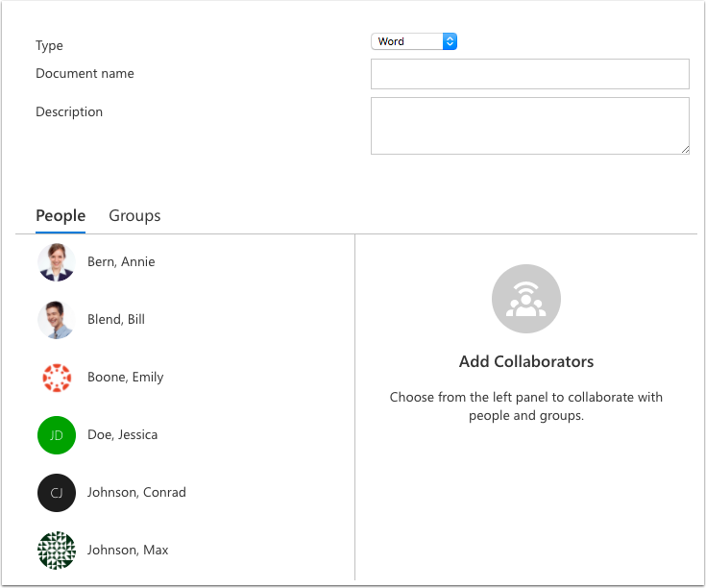
Task: Pick Johnson, Max from the list
Action: click(128, 550)
